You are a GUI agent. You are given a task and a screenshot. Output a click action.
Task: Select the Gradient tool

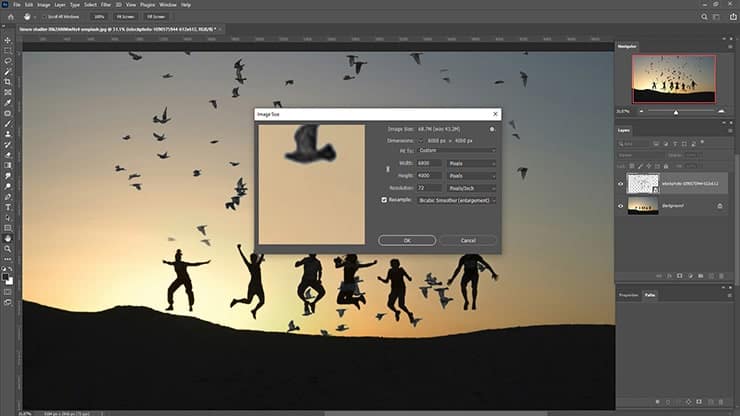coord(8,165)
